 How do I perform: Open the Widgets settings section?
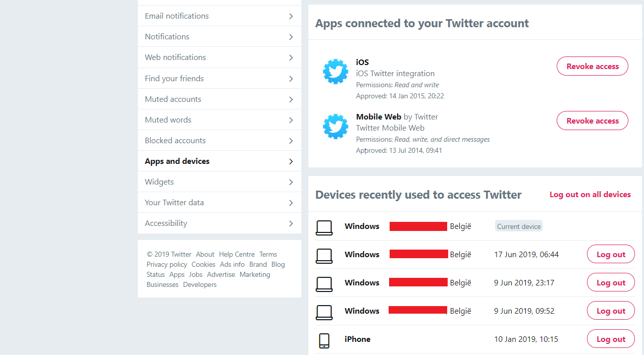(x=220, y=182)
